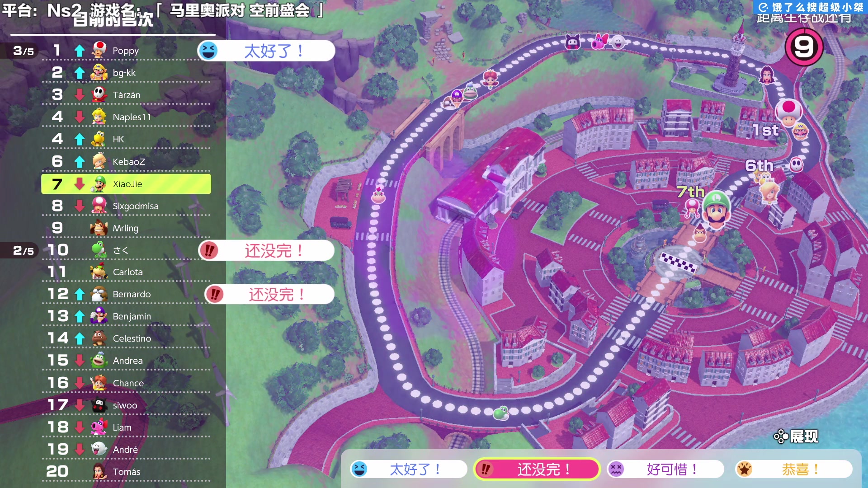This screenshot has width=868, height=488.
Task: Click さく's Yoshi avatar in rankings
Action: [99, 249]
